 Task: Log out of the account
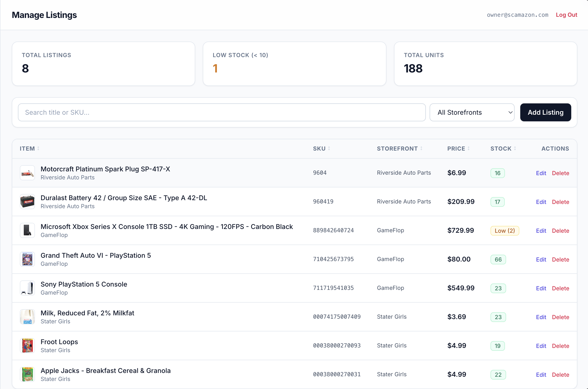click(x=567, y=15)
